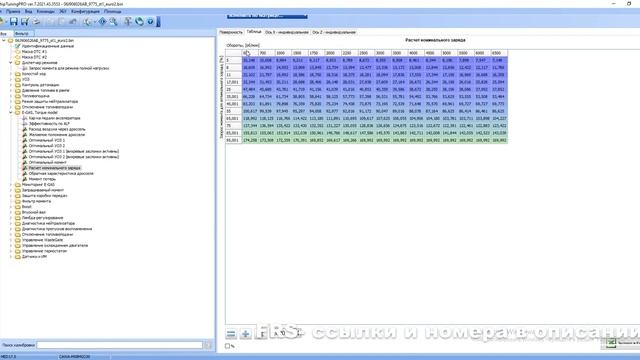This screenshot has width=640, height=360.
Task: Click the Идентификационные данные checklist icon
Action: click(x=18, y=46)
